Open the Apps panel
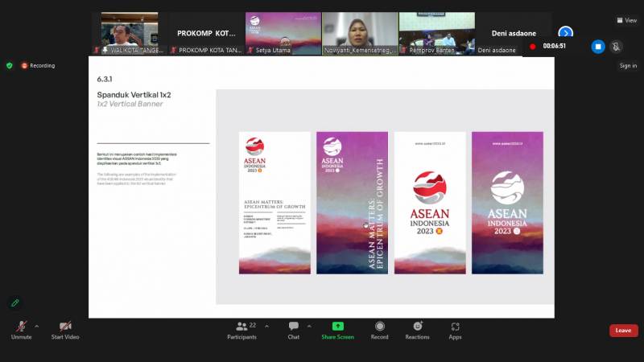 click(x=455, y=327)
